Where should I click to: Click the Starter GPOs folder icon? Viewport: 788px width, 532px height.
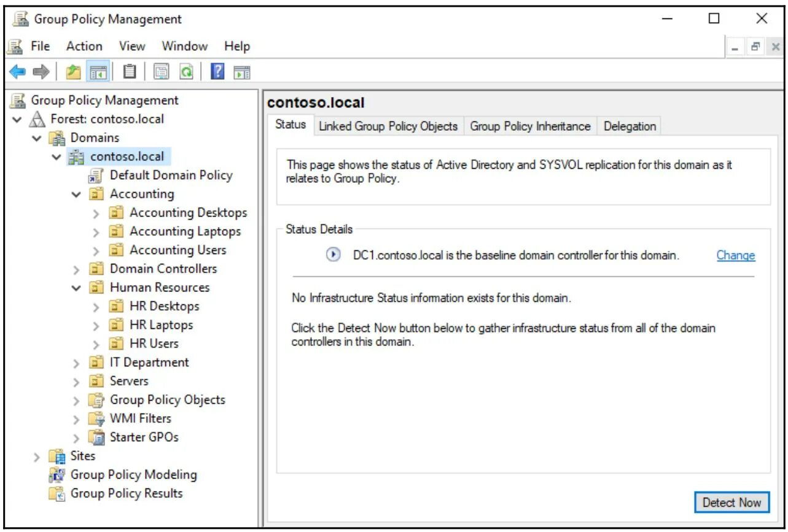pos(96,438)
